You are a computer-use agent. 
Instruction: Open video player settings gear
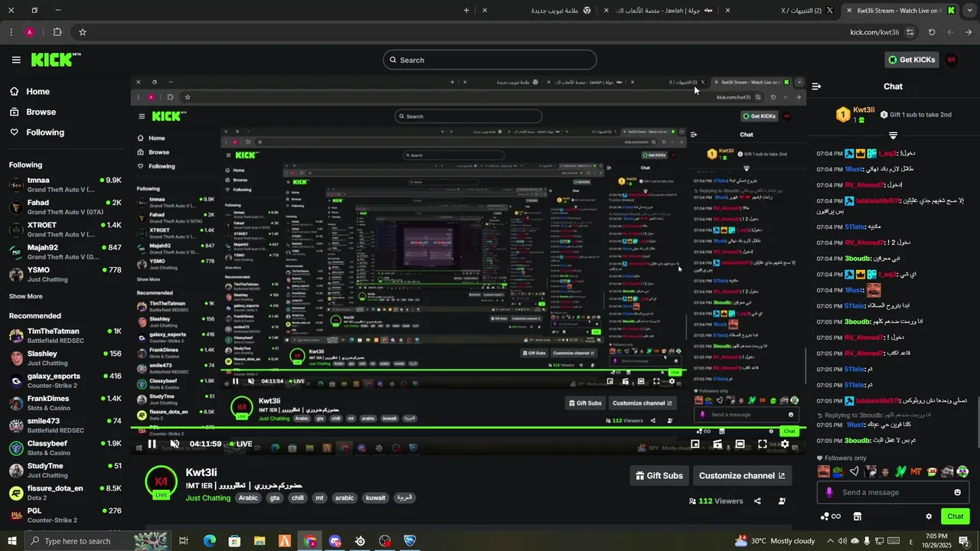[785, 444]
